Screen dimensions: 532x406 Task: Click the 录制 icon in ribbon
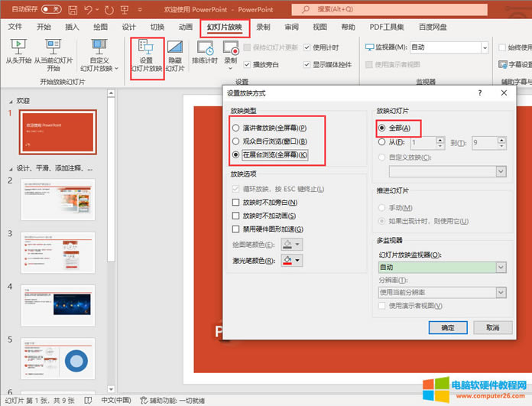[x=230, y=47]
